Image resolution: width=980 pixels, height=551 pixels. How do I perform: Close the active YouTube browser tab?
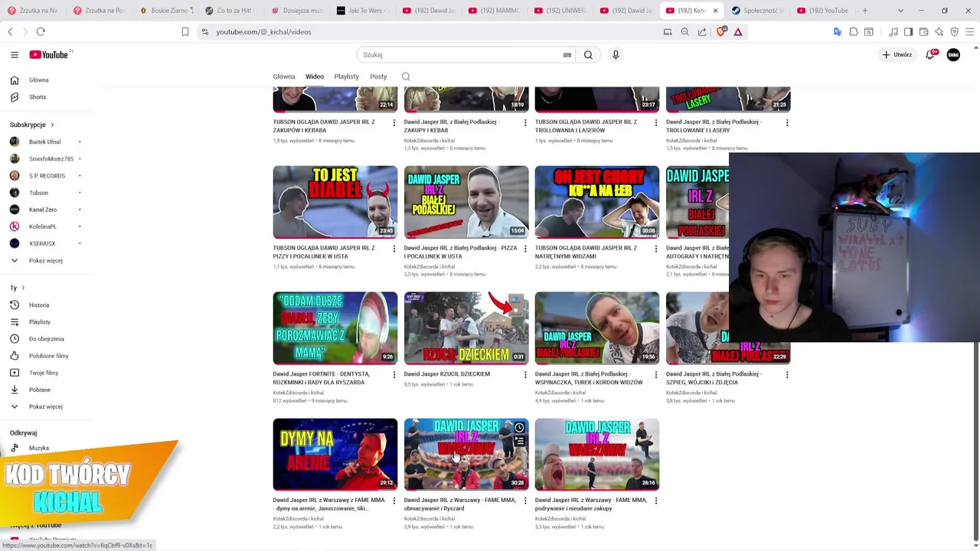click(715, 11)
